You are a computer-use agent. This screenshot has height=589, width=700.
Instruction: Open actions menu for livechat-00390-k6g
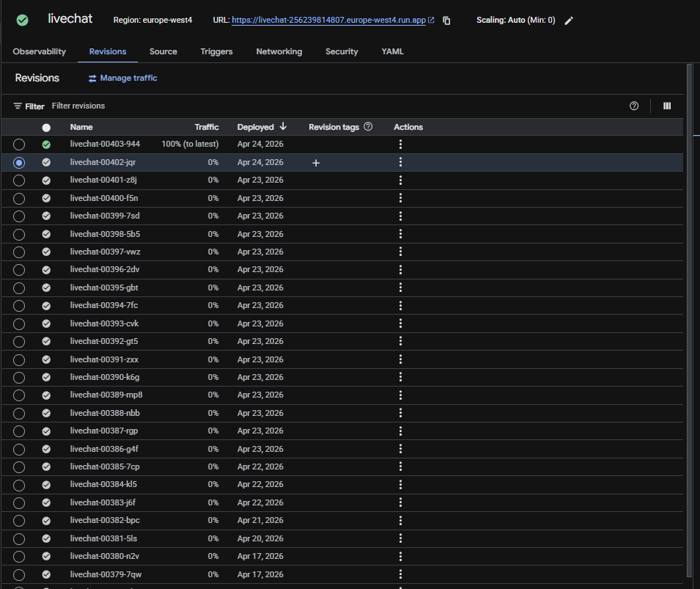click(x=400, y=377)
